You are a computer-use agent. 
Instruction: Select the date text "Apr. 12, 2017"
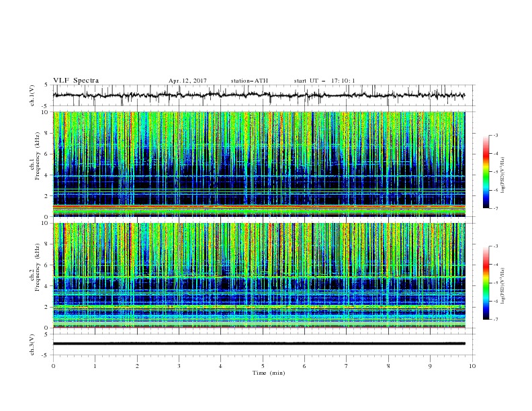[x=187, y=81]
